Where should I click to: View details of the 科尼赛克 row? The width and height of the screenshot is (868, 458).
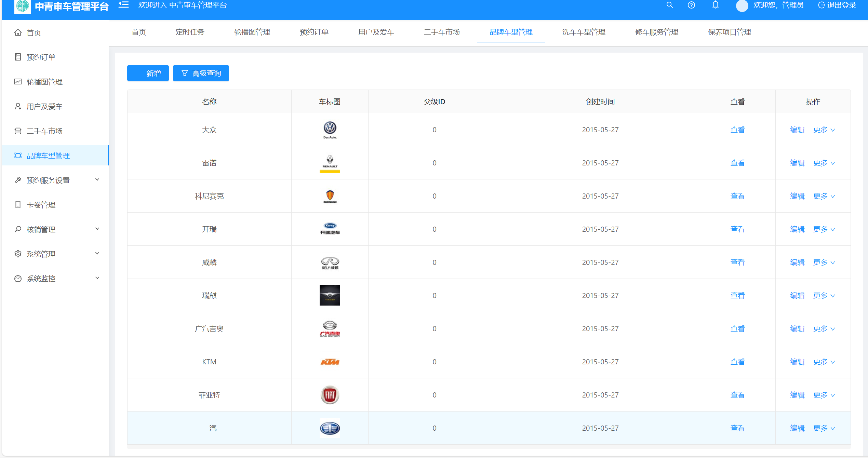click(737, 196)
